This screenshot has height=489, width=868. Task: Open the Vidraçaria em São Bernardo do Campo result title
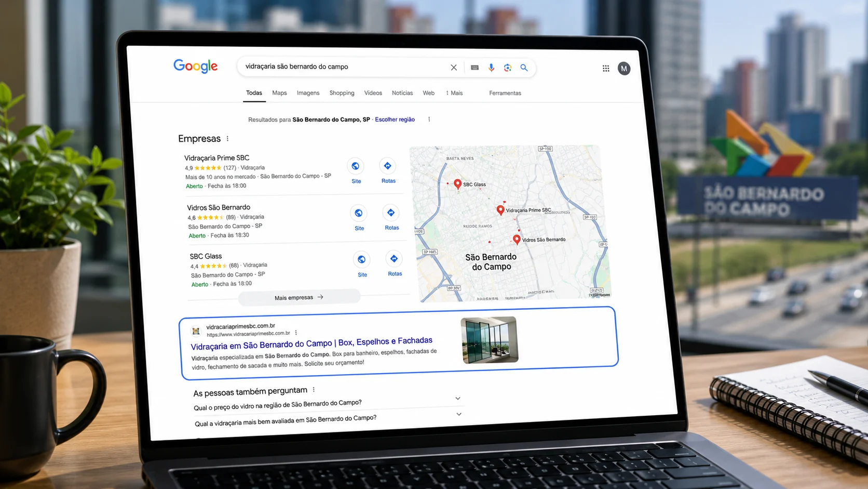click(311, 343)
